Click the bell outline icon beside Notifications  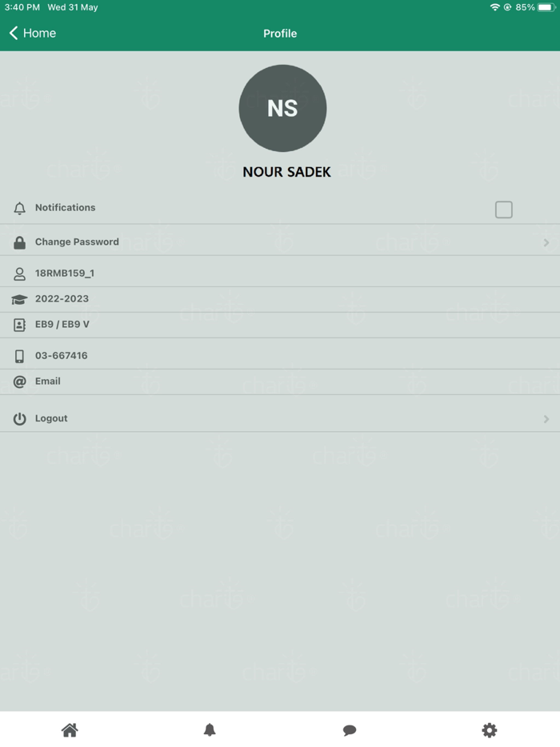coord(19,208)
